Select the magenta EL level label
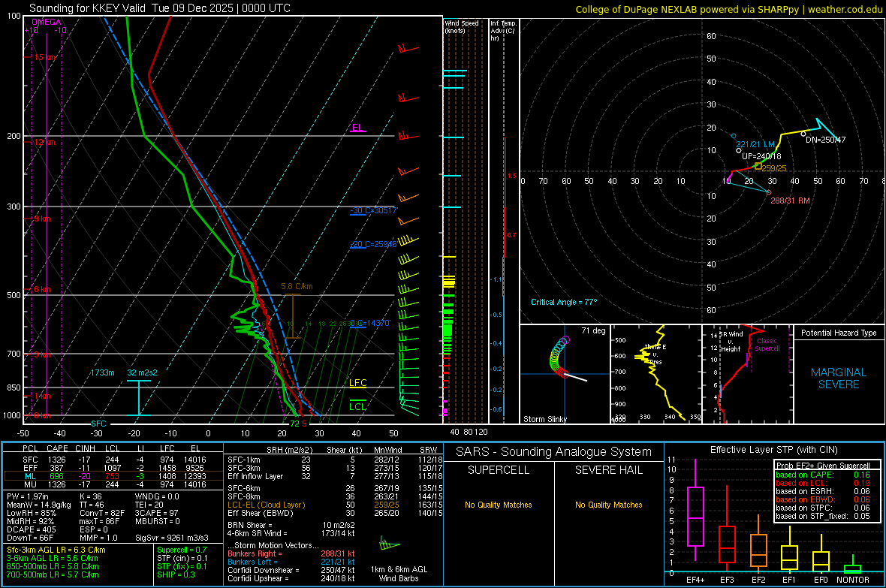 357,127
